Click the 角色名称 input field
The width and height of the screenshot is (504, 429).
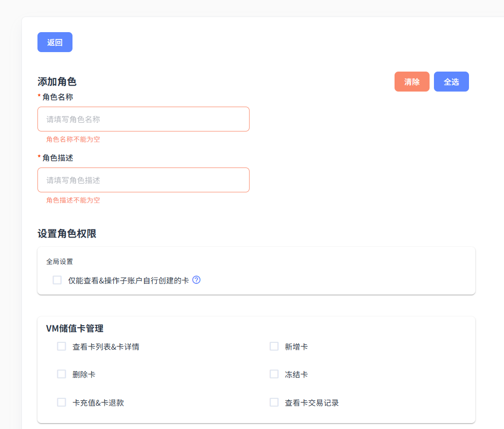(143, 118)
